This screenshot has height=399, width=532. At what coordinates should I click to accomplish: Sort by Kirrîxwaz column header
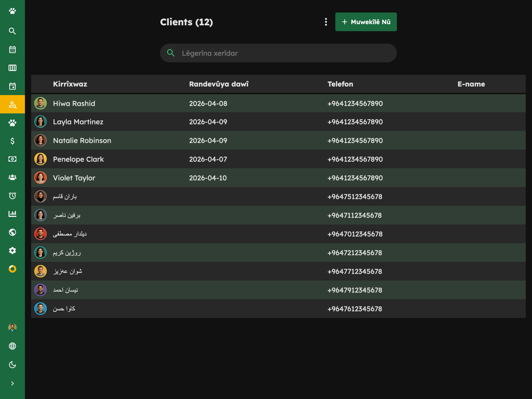tap(70, 84)
